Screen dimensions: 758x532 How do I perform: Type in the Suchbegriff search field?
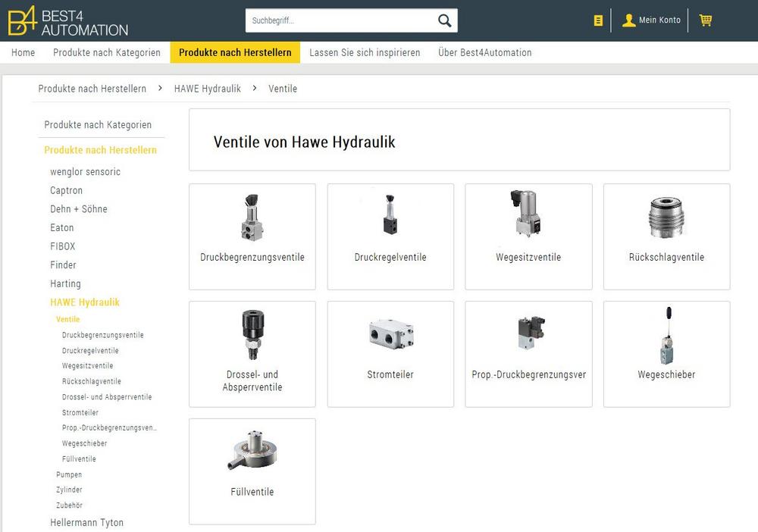(x=340, y=20)
